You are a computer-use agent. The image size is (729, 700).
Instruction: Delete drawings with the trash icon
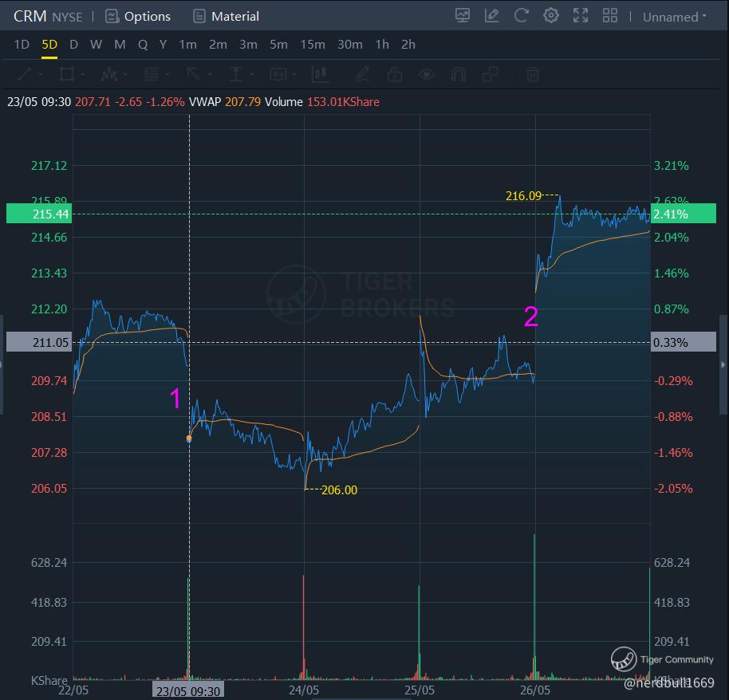(533, 74)
